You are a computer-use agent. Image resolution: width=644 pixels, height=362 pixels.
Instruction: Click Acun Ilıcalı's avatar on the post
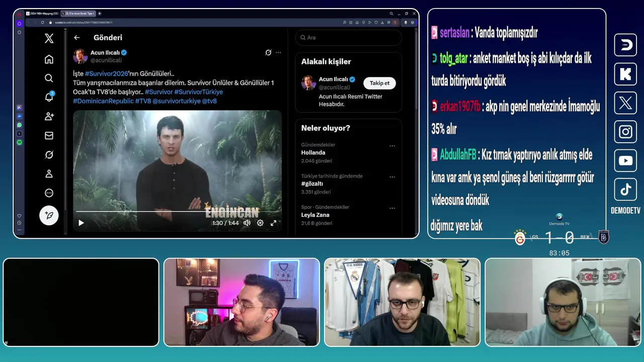pos(80,56)
